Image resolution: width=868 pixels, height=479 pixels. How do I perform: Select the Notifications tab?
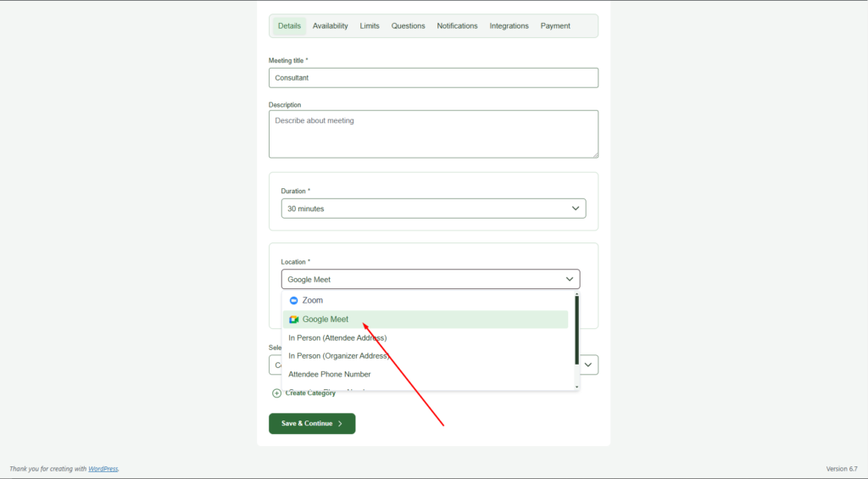click(x=457, y=26)
